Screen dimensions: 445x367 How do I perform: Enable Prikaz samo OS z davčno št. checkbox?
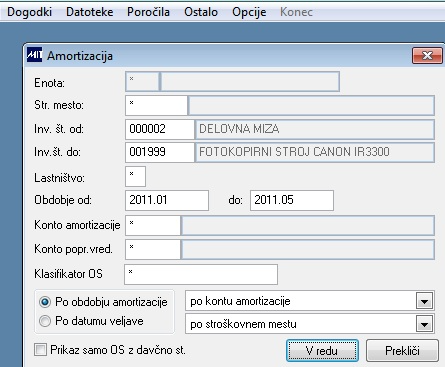[41, 350]
